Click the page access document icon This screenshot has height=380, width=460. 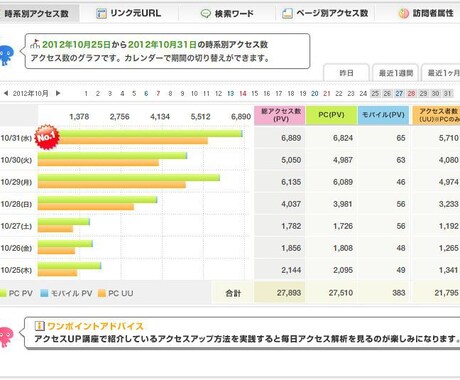(287, 13)
